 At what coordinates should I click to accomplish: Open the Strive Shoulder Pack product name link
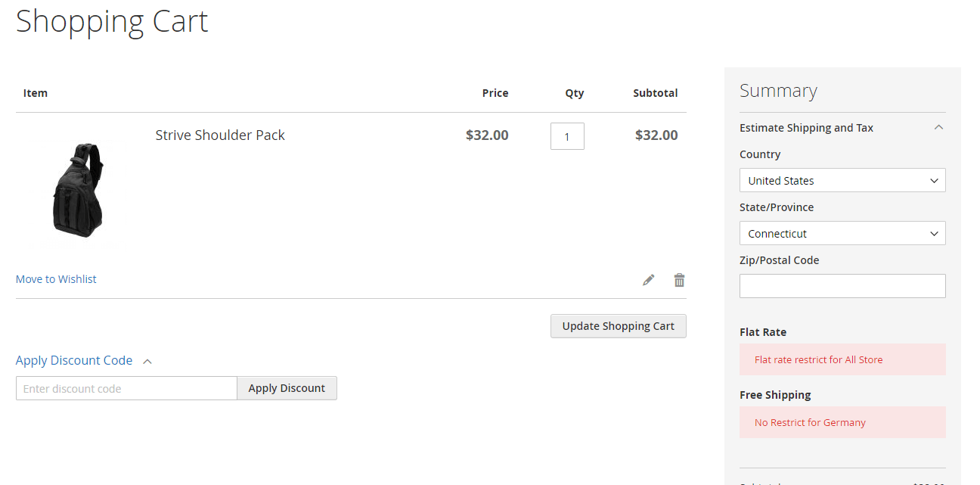[x=220, y=135]
